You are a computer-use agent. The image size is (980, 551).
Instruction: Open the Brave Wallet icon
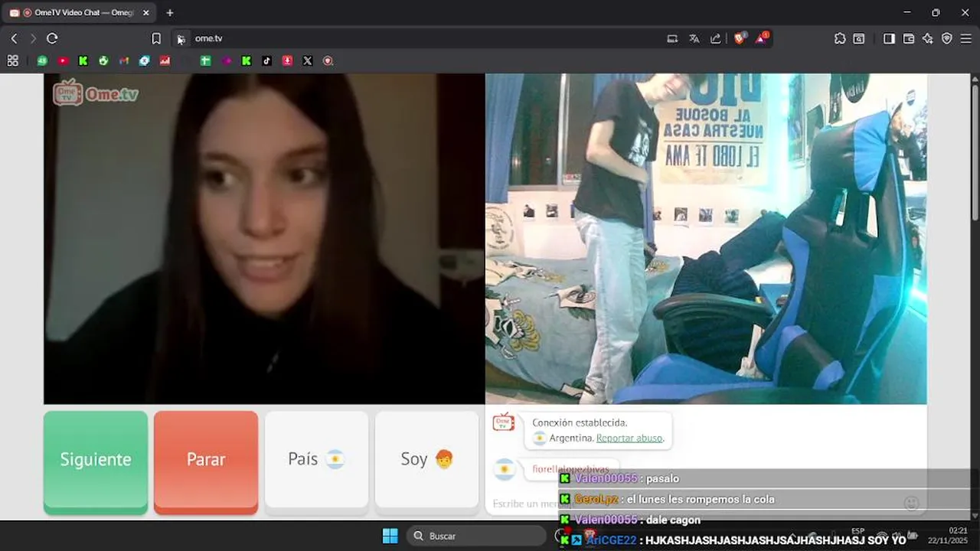[x=909, y=38]
